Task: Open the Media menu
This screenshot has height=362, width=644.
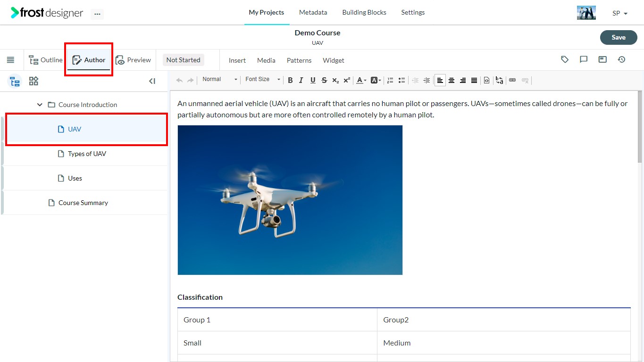Action: (266, 60)
